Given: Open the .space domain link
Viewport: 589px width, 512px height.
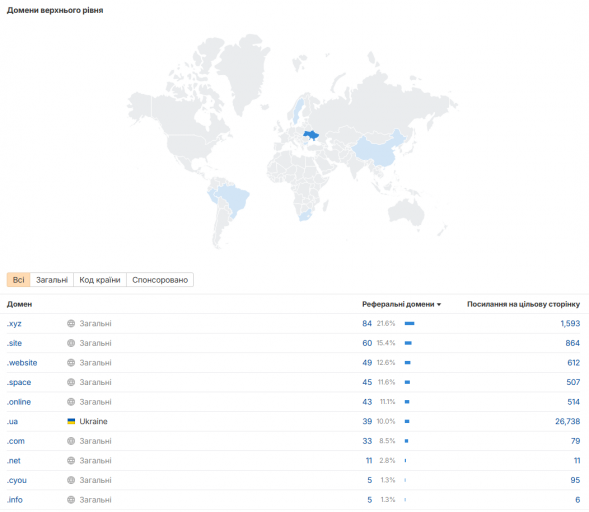Looking at the screenshot, I should (19, 382).
